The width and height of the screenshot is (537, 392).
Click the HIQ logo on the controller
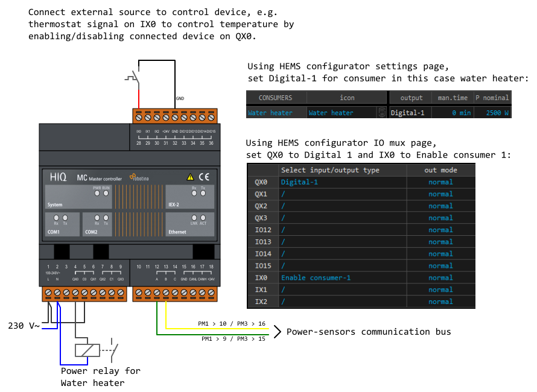59,177
